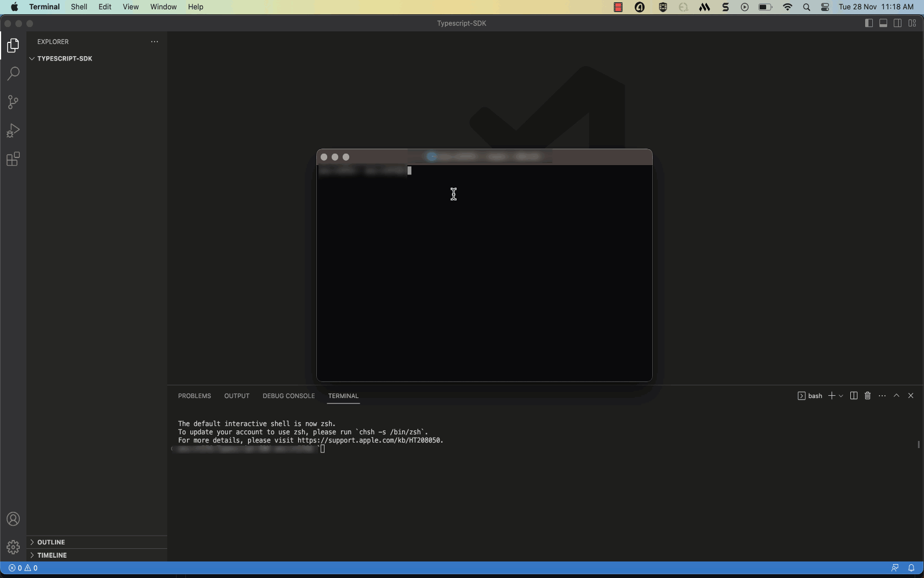Open the Shell menu
924x578 pixels.
79,7
